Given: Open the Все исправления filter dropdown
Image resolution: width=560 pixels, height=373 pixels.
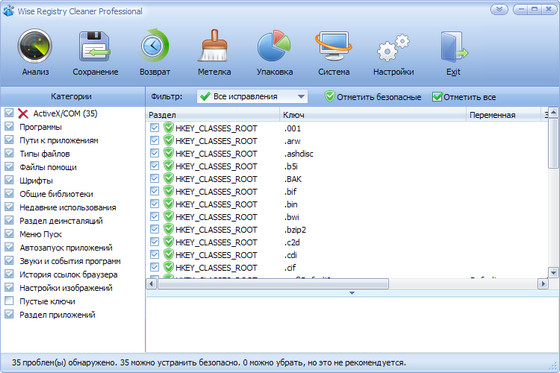Looking at the screenshot, I should tap(252, 96).
